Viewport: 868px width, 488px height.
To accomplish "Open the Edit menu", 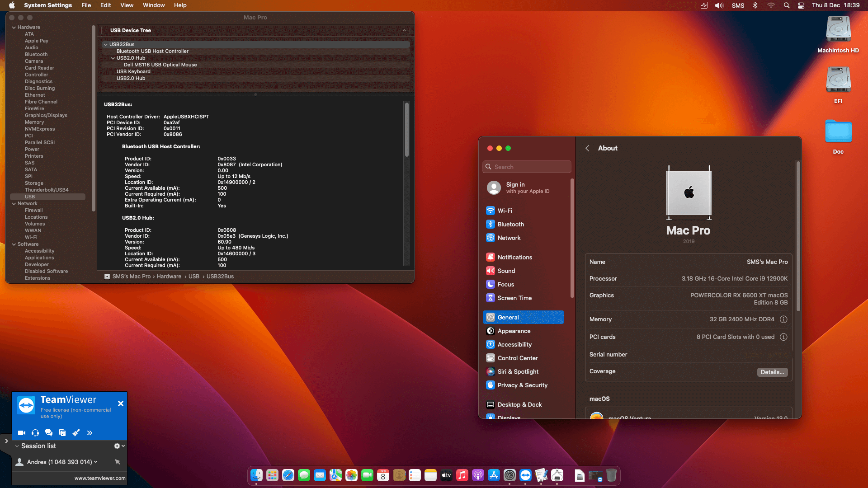I will click(106, 5).
